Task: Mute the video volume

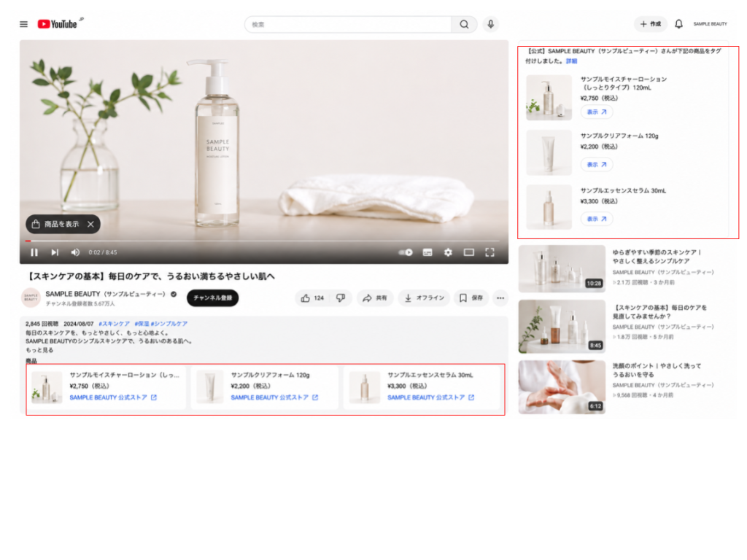Action: (x=75, y=252)
